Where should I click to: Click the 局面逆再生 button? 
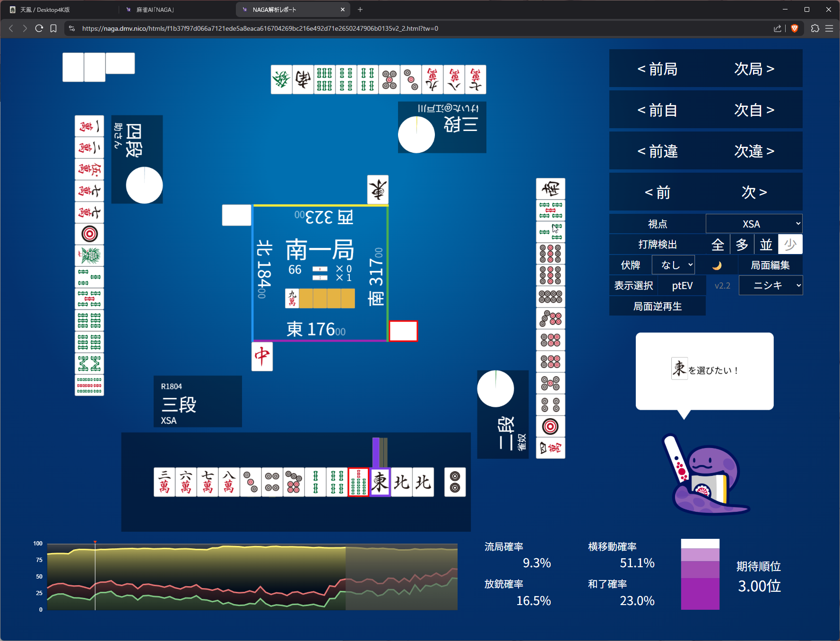tap(657, 307)
